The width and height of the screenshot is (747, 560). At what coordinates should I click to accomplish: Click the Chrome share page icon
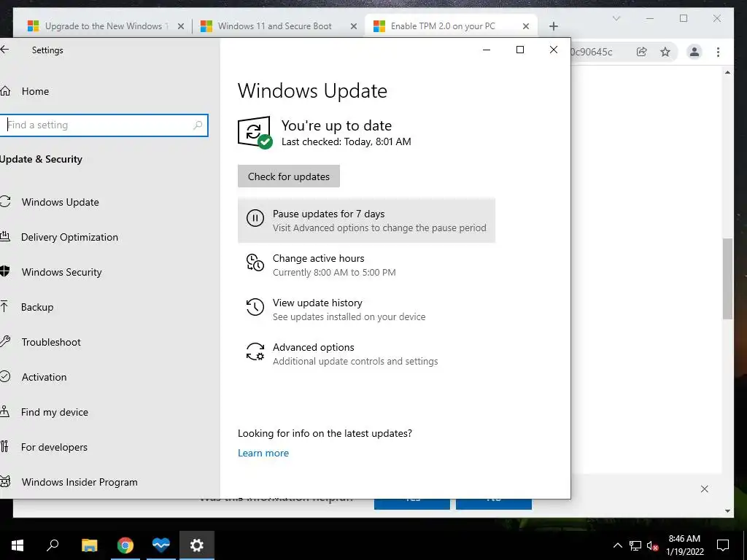(642, 52)
